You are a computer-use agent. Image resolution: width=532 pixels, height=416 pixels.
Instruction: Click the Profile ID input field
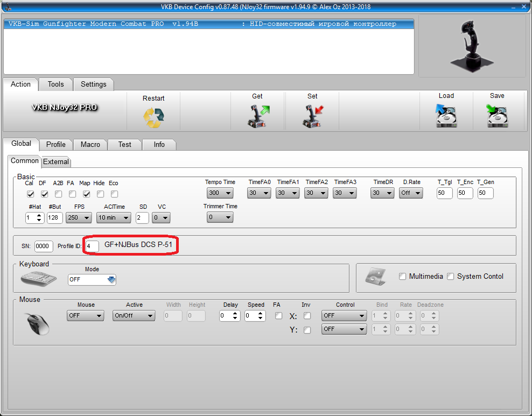(92, 246)
